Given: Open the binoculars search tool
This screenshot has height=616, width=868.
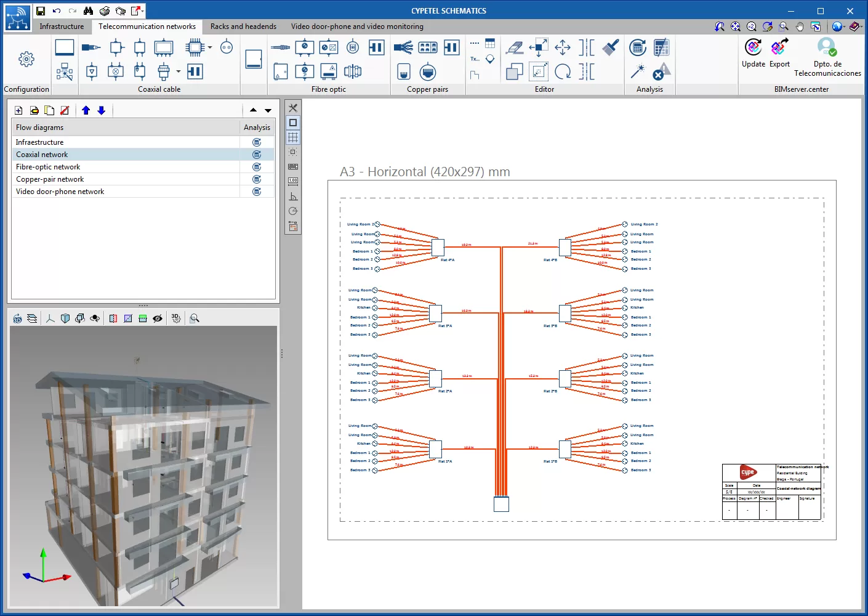Looking at the screenshot, I should pos(89,10).
